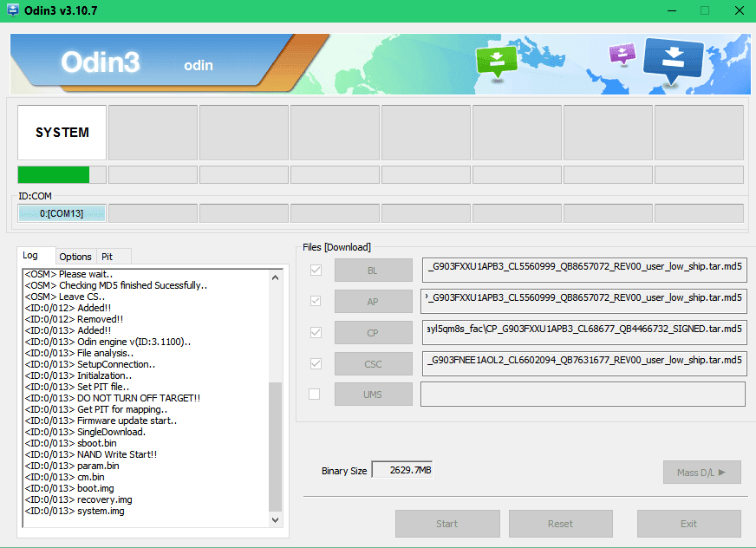Toggle the AP file checkbox

coord(316,301)
